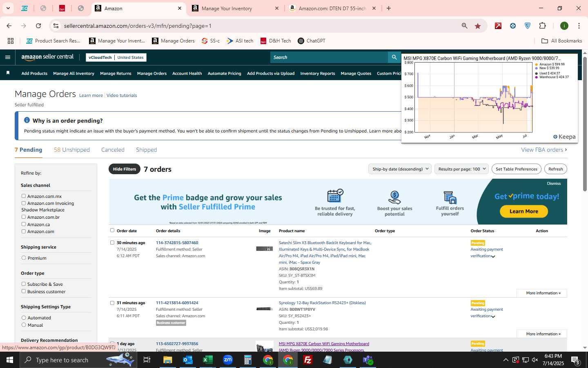Open the Excel taskbar icon
Screen dimensions: 588x368
tap(208, 360)
